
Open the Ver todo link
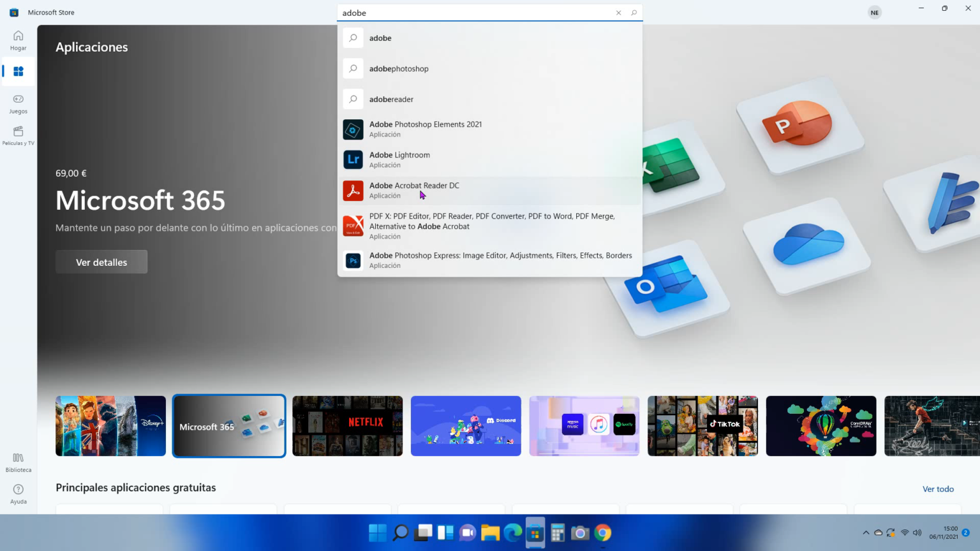coord(938,489)
